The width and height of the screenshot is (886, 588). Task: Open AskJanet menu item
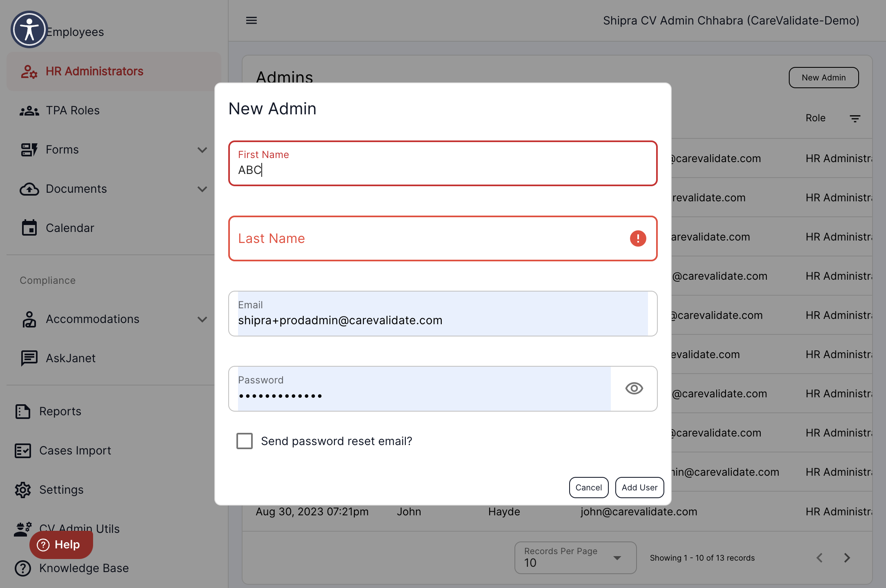point(114,358)
